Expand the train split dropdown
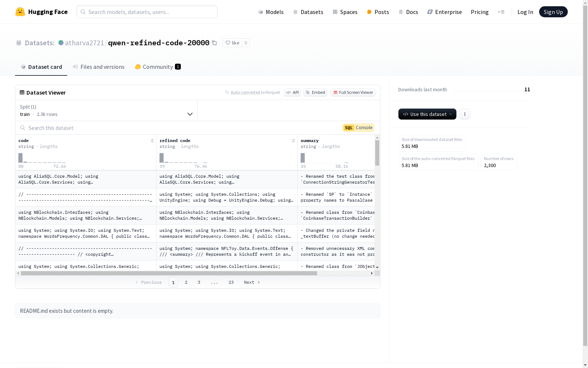588x368 pixels. click(107, 110)
